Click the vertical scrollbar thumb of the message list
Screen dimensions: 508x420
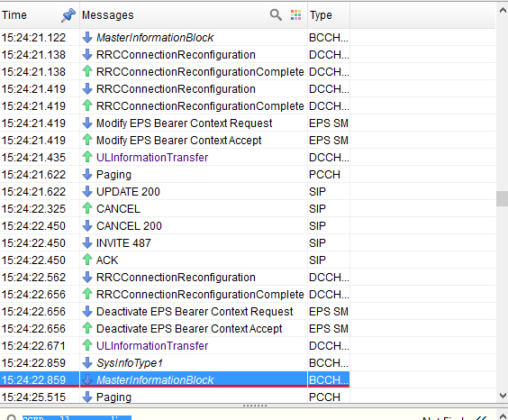[x=502, y=198]
